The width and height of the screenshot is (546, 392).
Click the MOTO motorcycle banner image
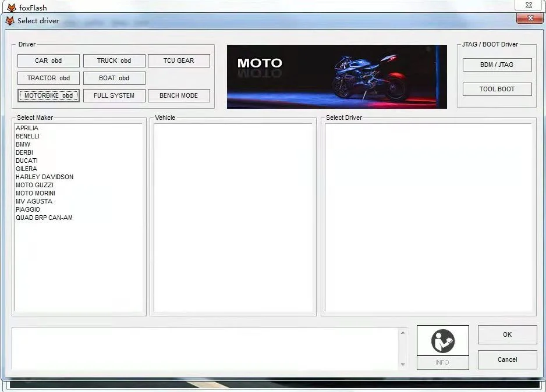tap(336, 77)
